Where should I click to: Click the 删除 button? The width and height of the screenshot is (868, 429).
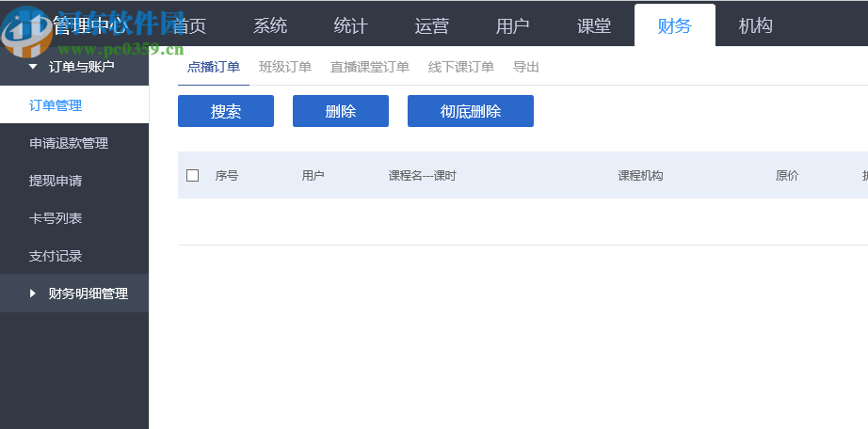(x=341, y=111)
